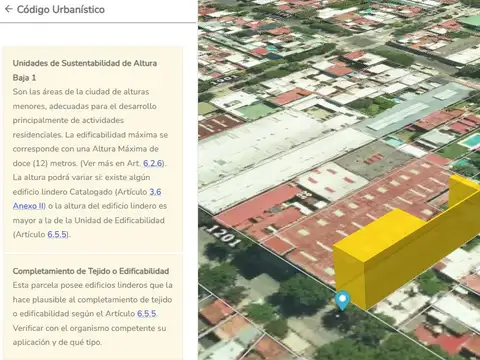Open the Art. 6.2.6 link
This screenshot has width=480, height=360.
(x=153, y=163)
